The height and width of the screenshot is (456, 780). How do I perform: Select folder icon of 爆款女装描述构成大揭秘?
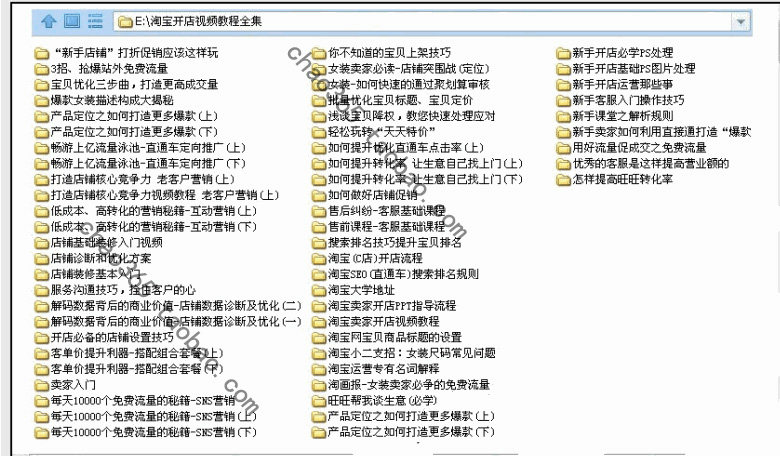coord(42,101)
